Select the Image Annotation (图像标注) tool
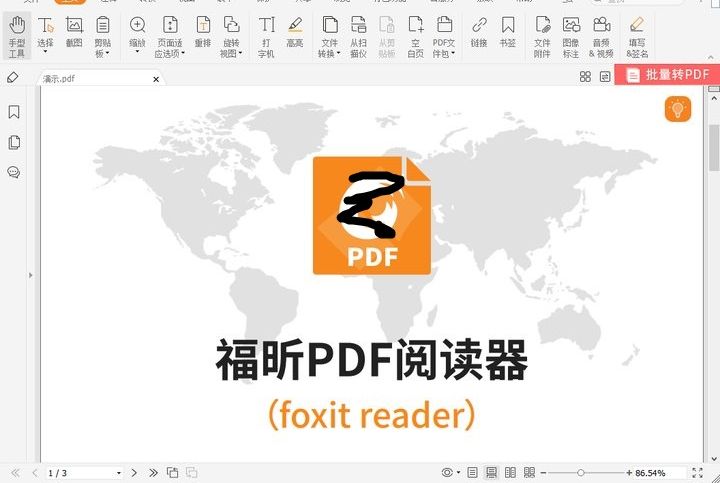The width and height of the screenshot is (720, 483). (x=571, y=37)
